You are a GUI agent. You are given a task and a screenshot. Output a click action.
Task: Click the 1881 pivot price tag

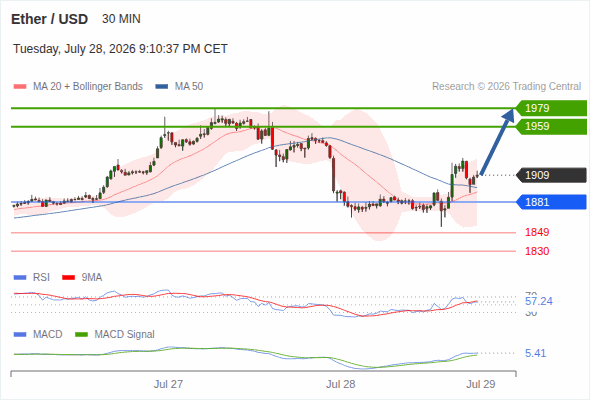[551, 202]
